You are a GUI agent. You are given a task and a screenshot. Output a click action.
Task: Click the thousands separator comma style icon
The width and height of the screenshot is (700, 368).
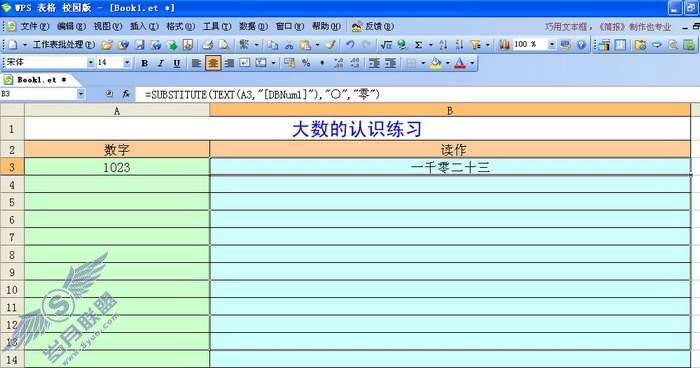(x=322, y=63)
